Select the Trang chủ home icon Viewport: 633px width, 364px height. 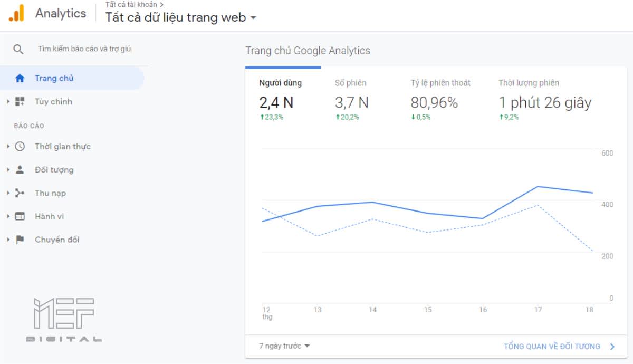coord(20,78)
